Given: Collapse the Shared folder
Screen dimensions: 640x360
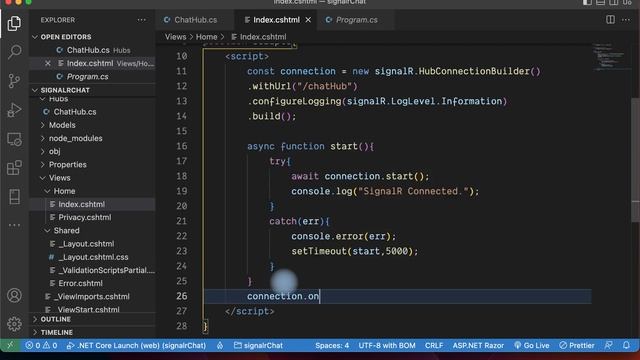Looking at the screenshot, I should coord(66,231).
